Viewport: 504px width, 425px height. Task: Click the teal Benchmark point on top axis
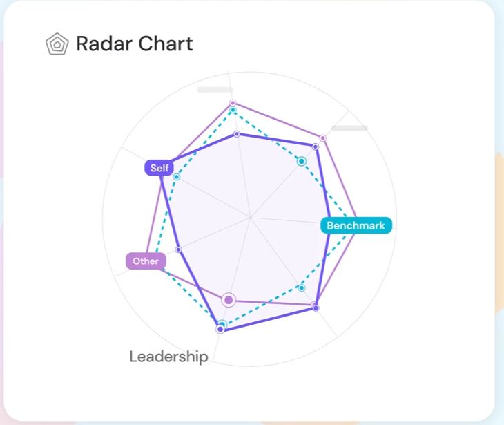(x=233, y=111)
